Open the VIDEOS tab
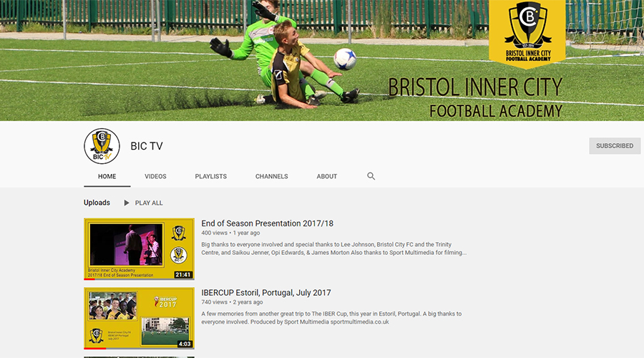This screenshot has width=644, height=358. click(155, 176)
